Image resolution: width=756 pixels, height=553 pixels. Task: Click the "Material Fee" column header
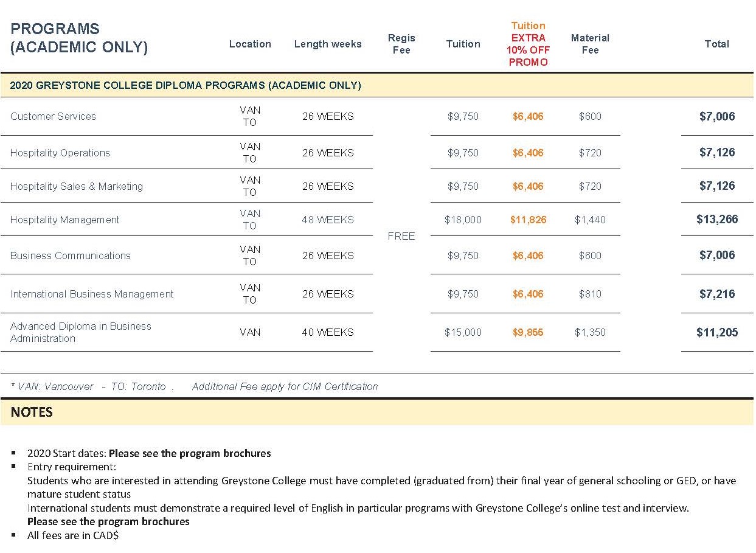coord(590,44)
